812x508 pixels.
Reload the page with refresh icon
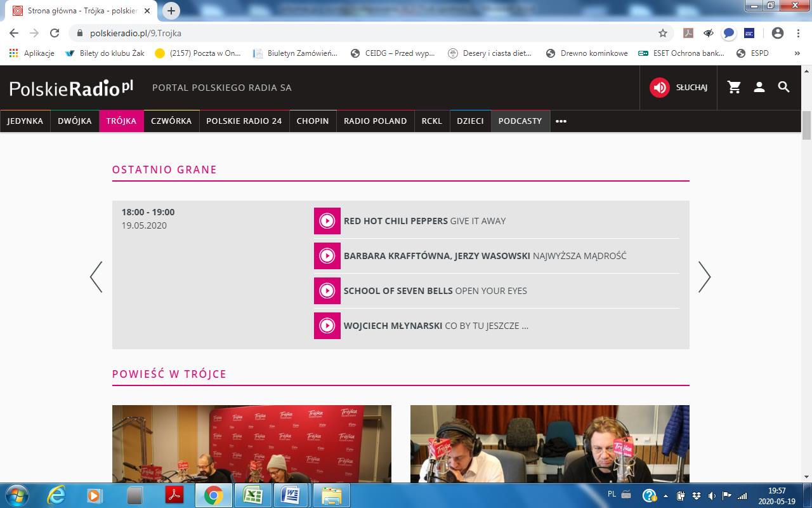[x=55, y=33]
